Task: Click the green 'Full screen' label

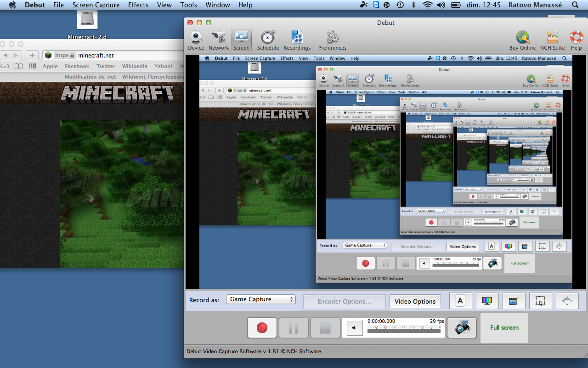Action: [x=504, y=328]
